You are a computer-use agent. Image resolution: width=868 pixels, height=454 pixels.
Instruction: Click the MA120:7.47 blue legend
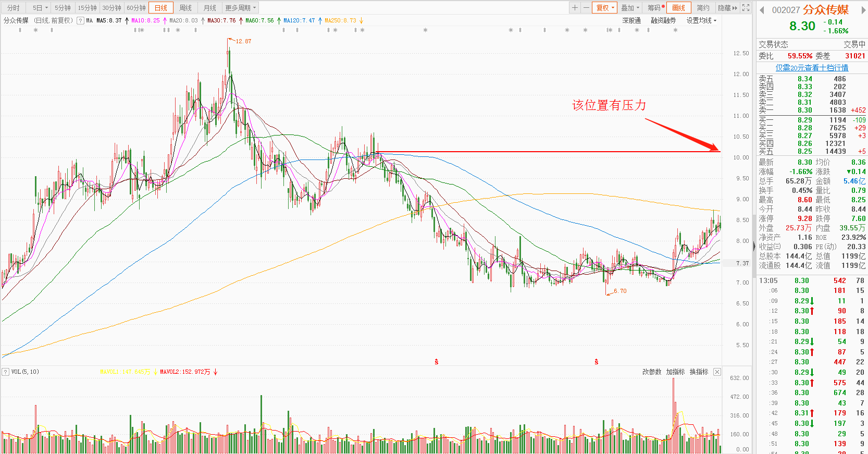coord(299,21)
